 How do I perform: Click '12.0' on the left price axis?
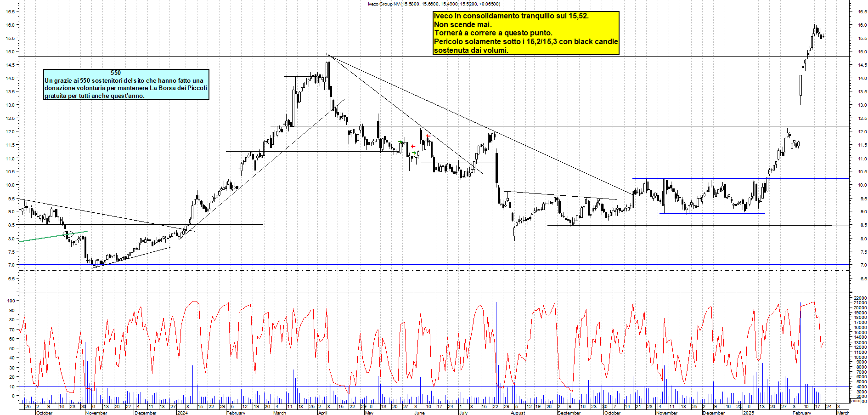click(10, 131)
